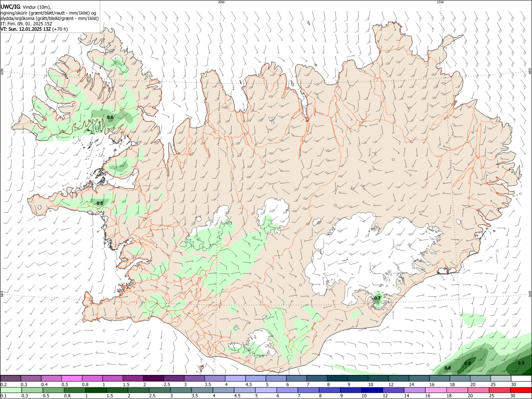Click the white 30 swatch in upper legend bar

point(522,378)
